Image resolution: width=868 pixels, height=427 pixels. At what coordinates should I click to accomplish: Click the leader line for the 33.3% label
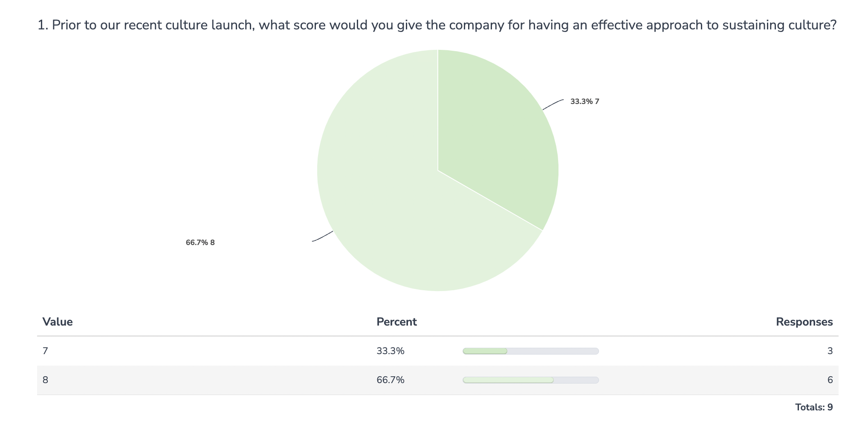tap(553, 104)
